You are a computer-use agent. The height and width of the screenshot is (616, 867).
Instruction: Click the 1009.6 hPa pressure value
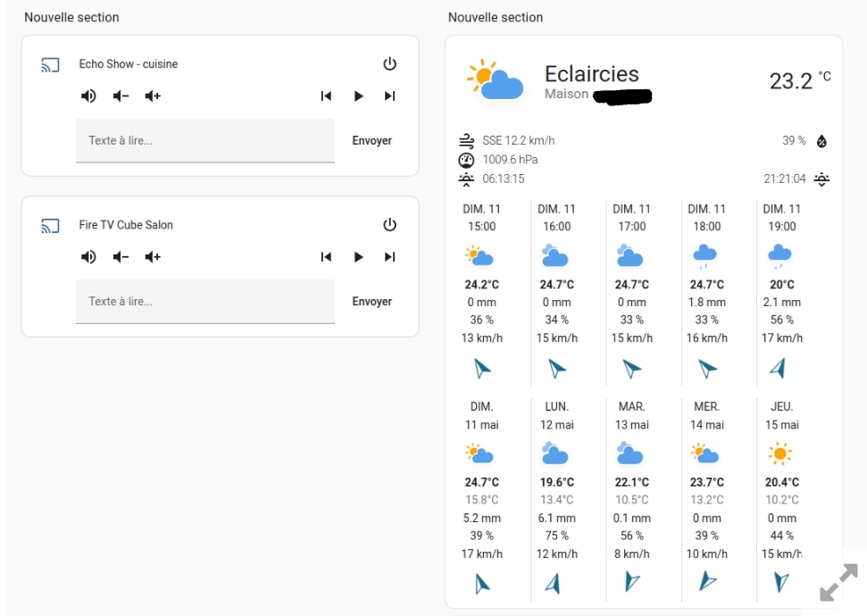pyautogui.click(x=511, y=160)
